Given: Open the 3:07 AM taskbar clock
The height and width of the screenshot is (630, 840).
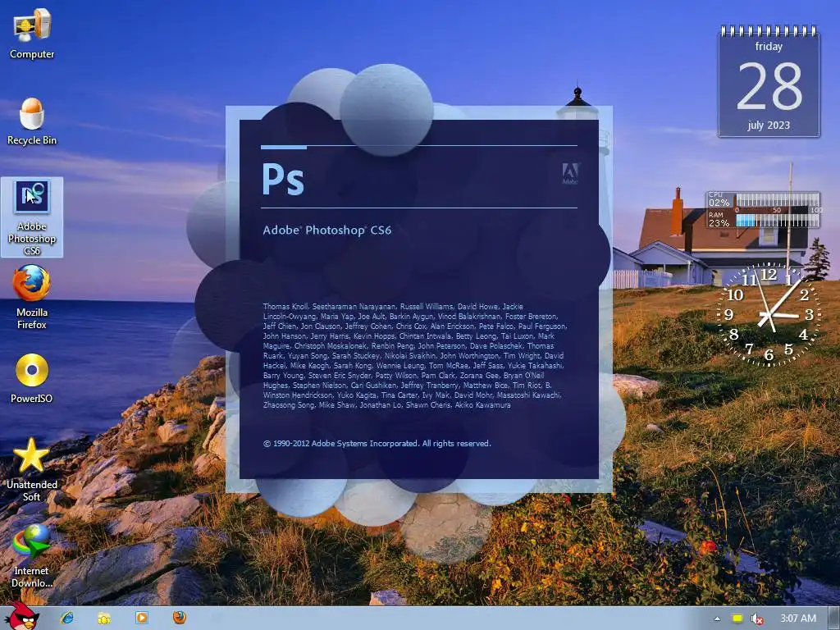Looking at the screenshot, I should [797, 619].
